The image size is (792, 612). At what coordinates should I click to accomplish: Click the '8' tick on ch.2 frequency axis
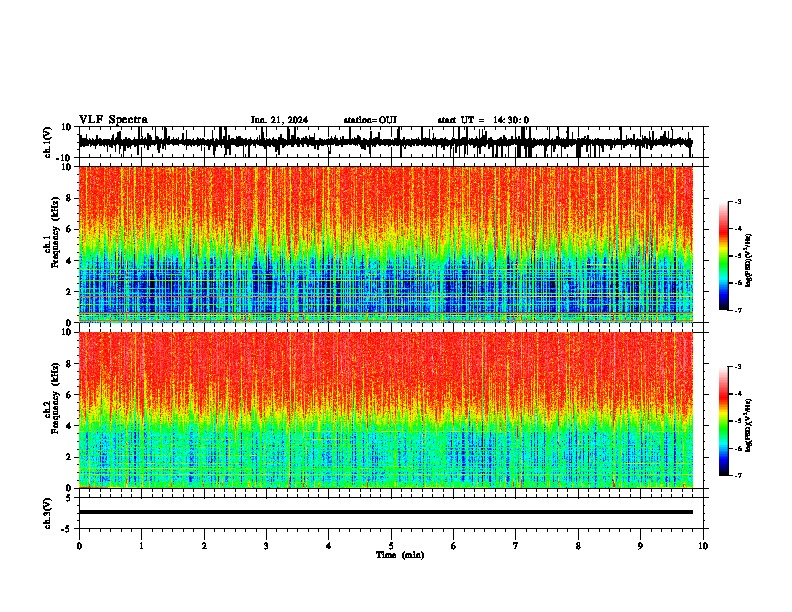69,364
